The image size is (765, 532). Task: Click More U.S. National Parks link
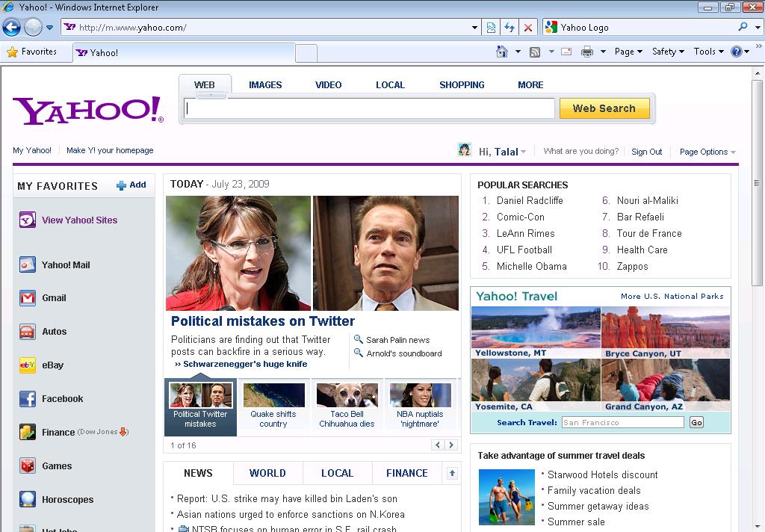coord(672,296)
